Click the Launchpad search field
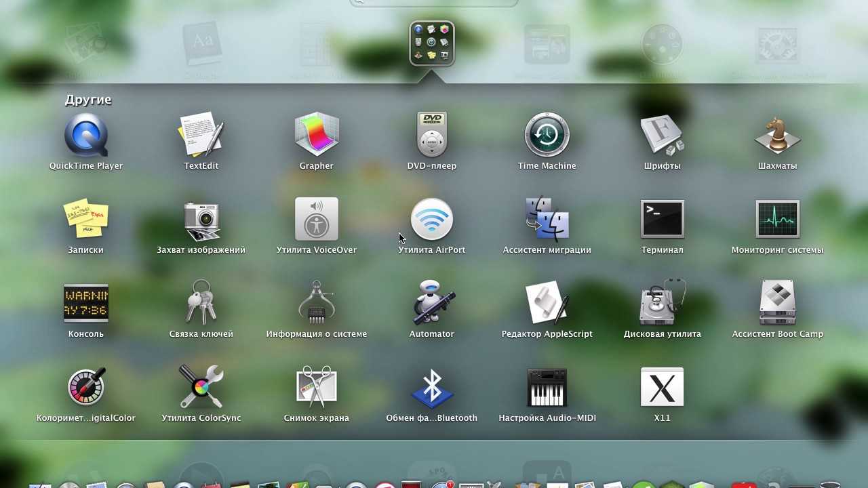 (x=434, y=3)
